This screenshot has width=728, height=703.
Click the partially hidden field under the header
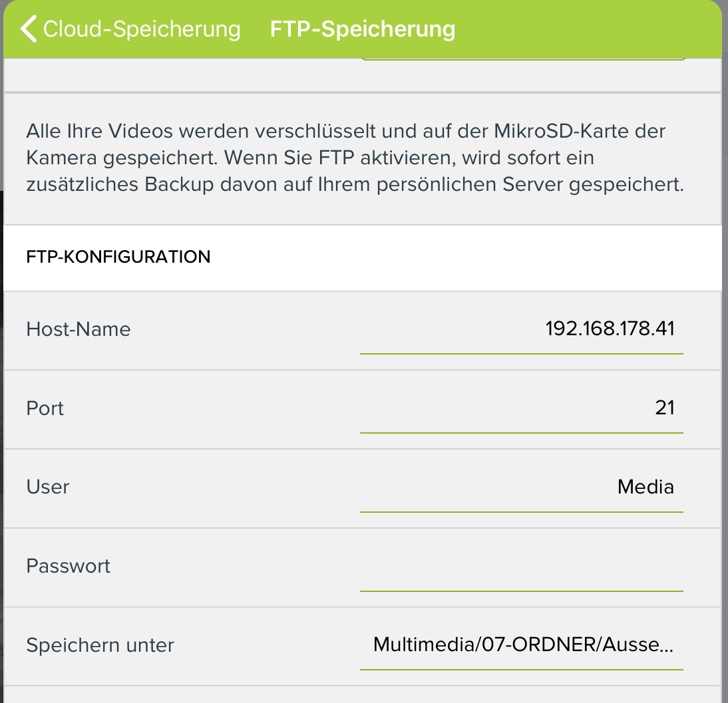click(x=523, y=61)
